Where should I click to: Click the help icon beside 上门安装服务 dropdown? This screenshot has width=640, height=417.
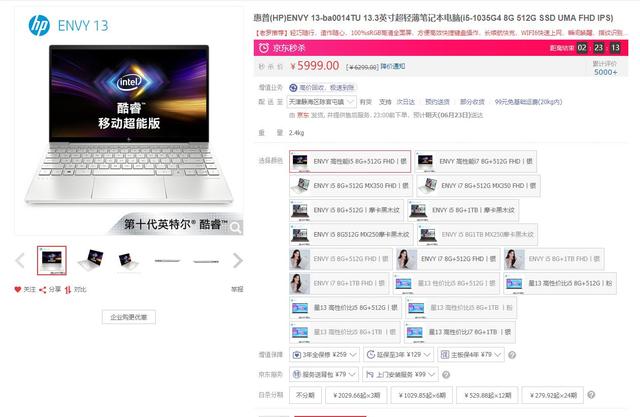point(446,375)
